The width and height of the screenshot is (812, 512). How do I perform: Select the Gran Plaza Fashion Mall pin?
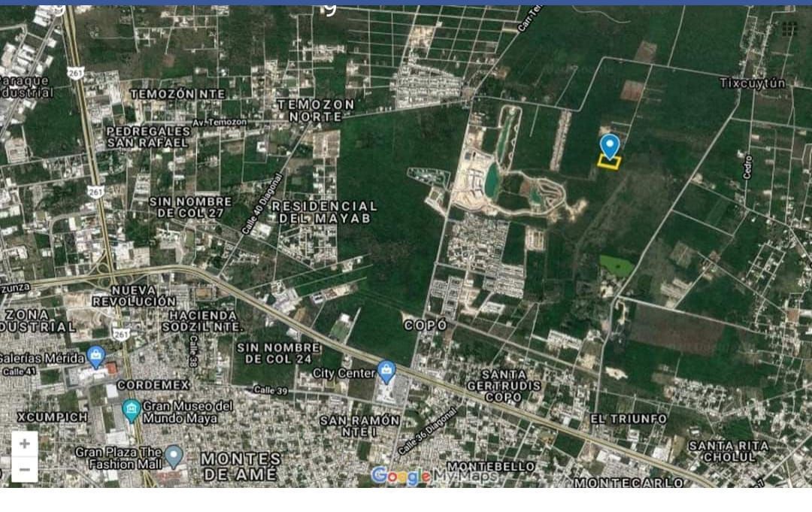(174, 456)
